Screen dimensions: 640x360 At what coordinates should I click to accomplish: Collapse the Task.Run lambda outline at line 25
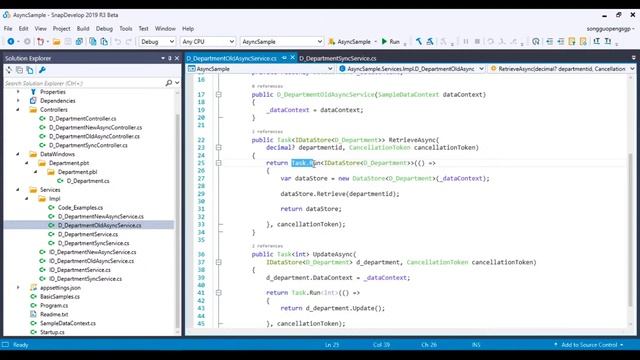click(219, 163)
